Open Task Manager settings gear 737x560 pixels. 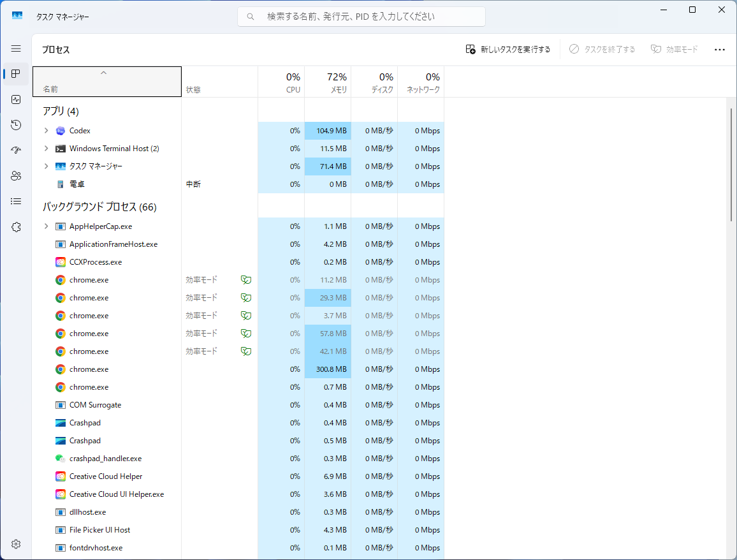click(x=16, y=544)
